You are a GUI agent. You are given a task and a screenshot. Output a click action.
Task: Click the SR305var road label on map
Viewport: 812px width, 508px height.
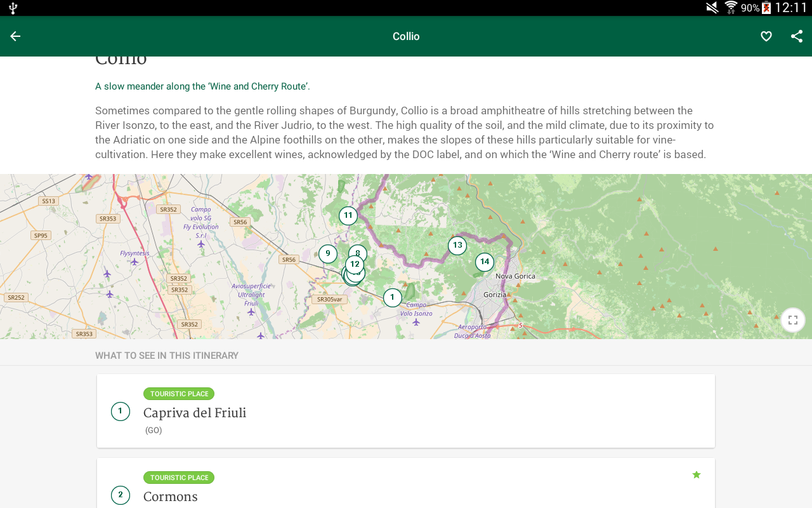click(329, 299)
